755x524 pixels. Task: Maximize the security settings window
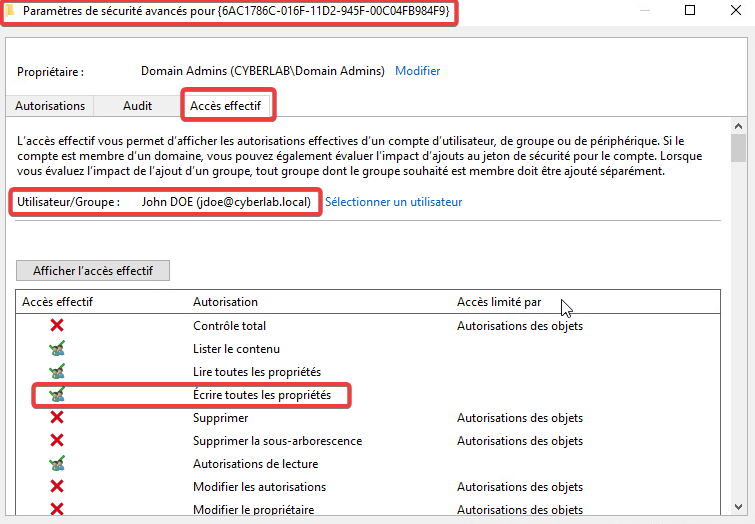690,11
